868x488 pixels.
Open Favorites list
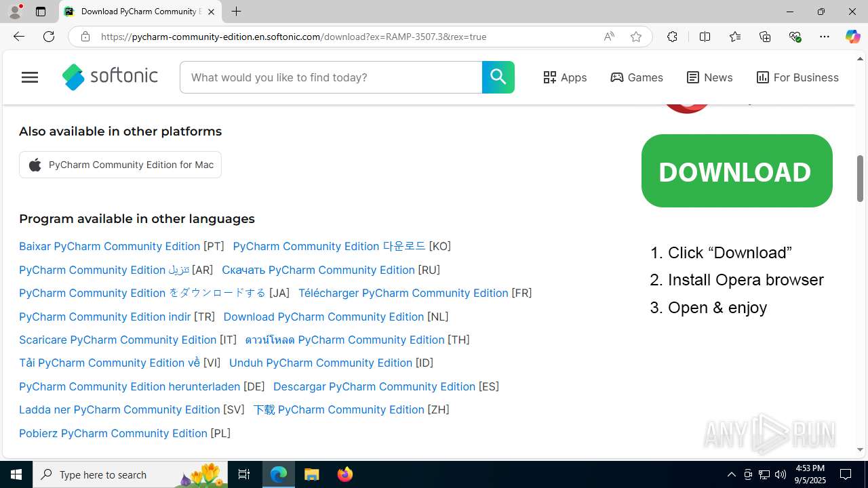point(735,37)
